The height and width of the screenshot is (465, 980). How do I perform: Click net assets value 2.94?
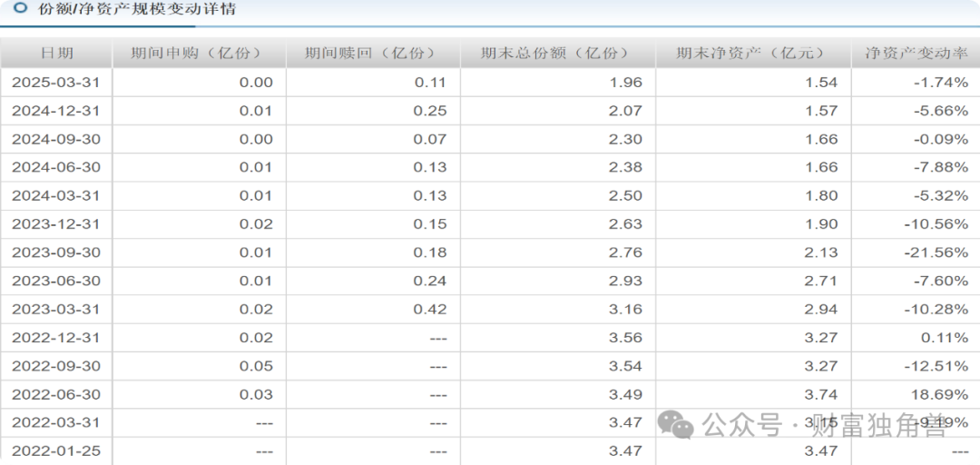click(821, 309)
